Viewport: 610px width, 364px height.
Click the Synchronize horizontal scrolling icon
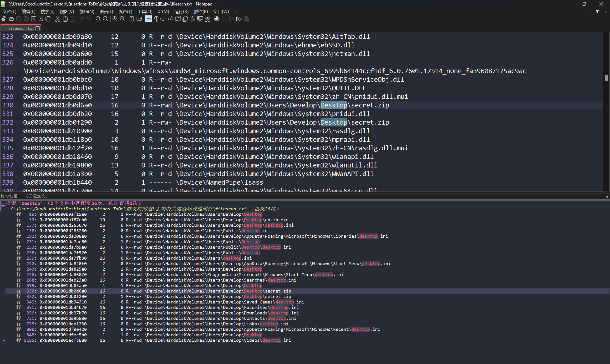(x=139, y=19)
